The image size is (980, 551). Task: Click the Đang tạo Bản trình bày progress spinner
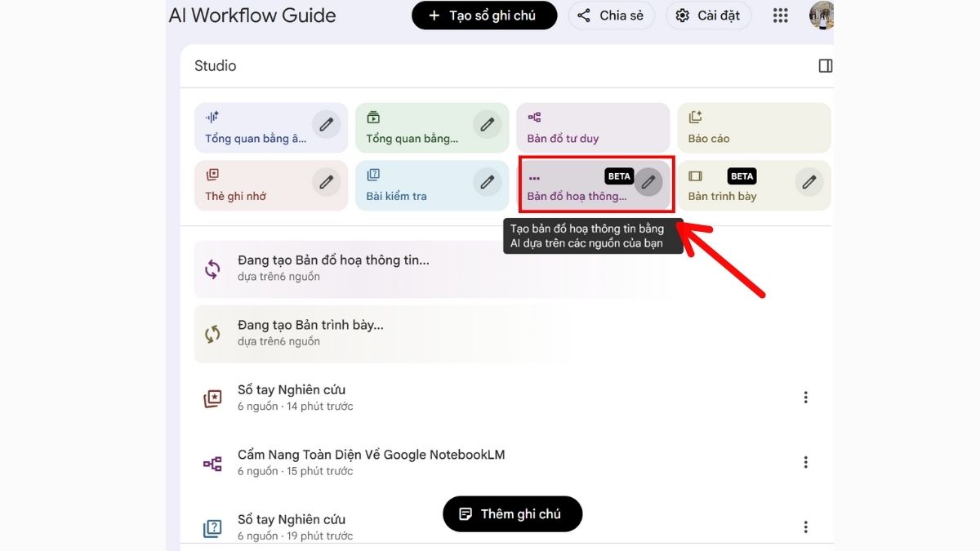click(x=212, y=332)
